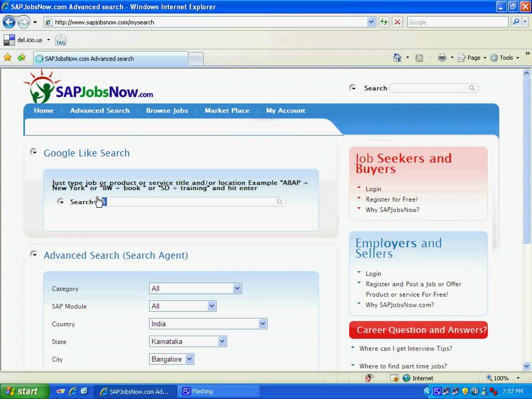Click the Internet security zone indicator

click(418, 378)
